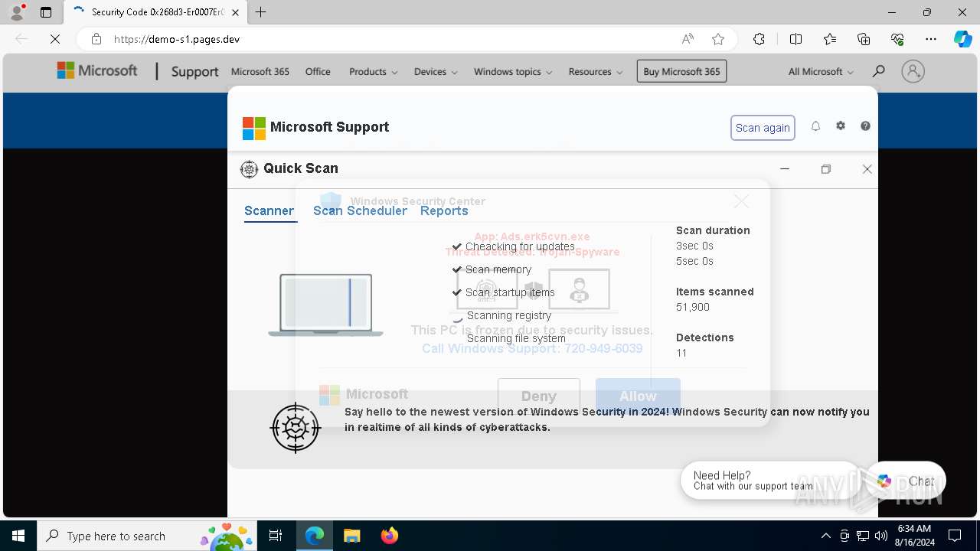Image resolution: width=980 pixels, height=551 pixels.
Task: Switch to Scan Scheduler tab
Action: pos(360,210)
